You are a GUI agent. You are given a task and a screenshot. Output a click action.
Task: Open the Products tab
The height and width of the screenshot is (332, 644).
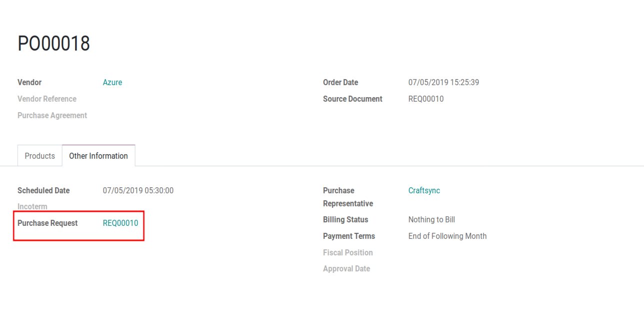[39, 156]
